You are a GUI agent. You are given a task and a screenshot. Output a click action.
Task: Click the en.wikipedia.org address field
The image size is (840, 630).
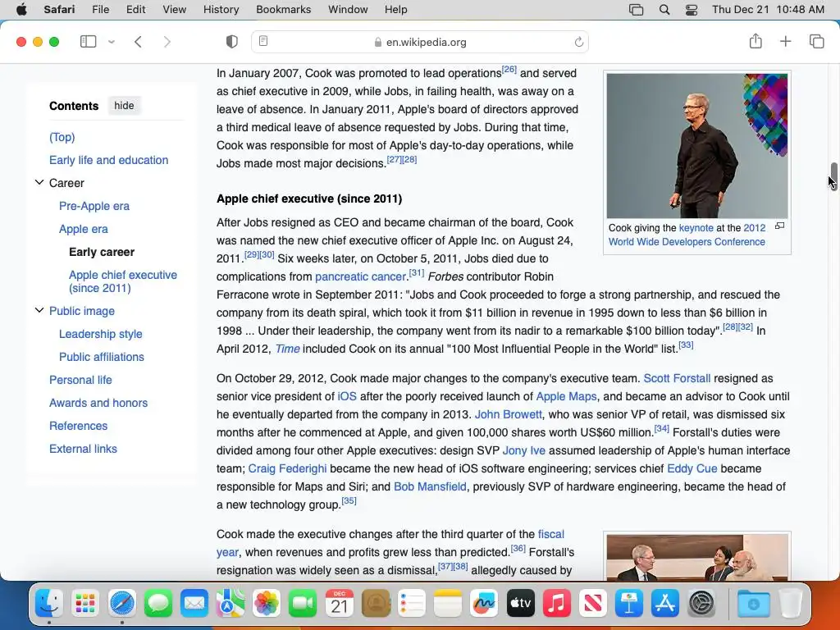pos(420,42)
